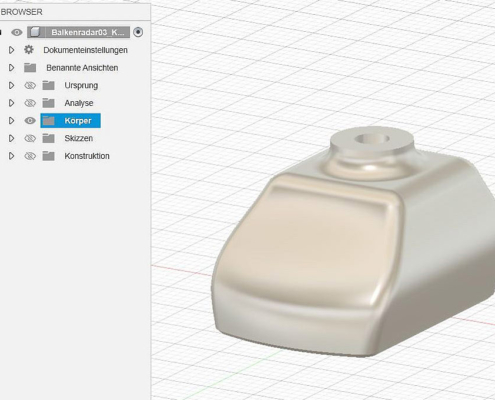This screenshot has height=400, width=495.
Task: Select the Balkenradar03_K... root component name
Action: (x=88, y=32)
